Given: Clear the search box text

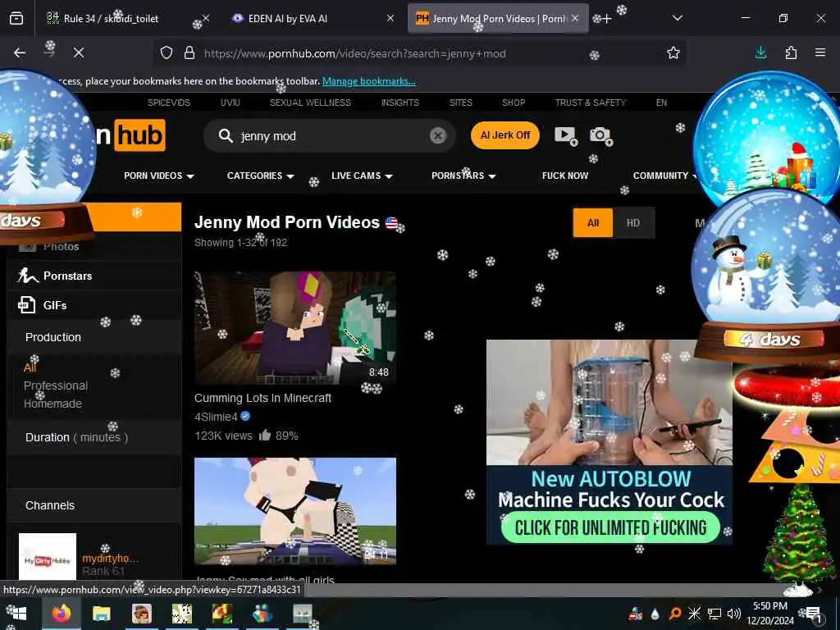Looking at the screenshot, I should click(x=438, y=135).
